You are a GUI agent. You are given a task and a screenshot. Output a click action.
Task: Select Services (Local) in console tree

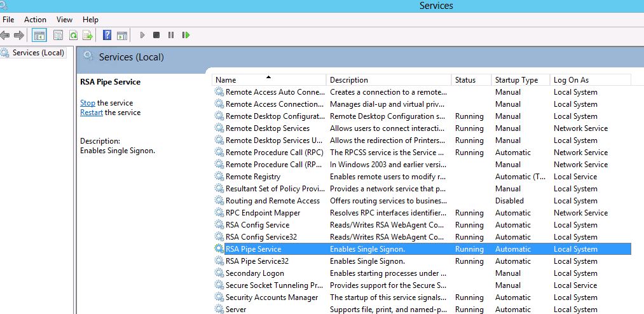(x=38, y=53)
